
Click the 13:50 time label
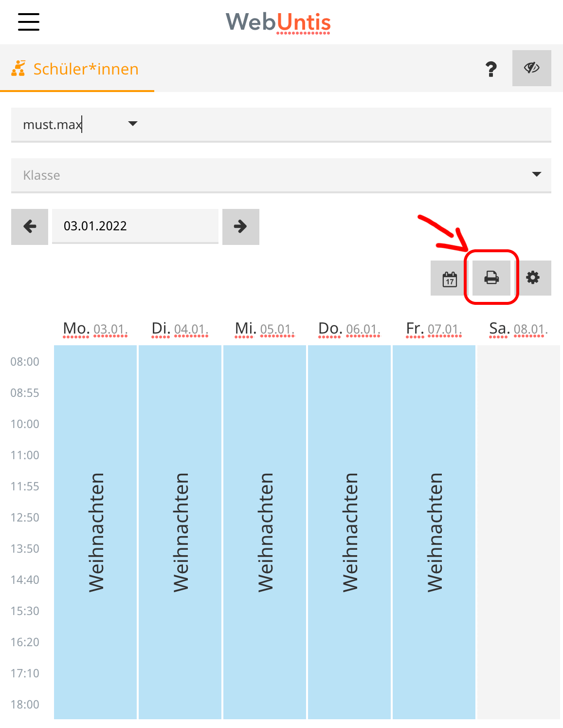point(25,549)
